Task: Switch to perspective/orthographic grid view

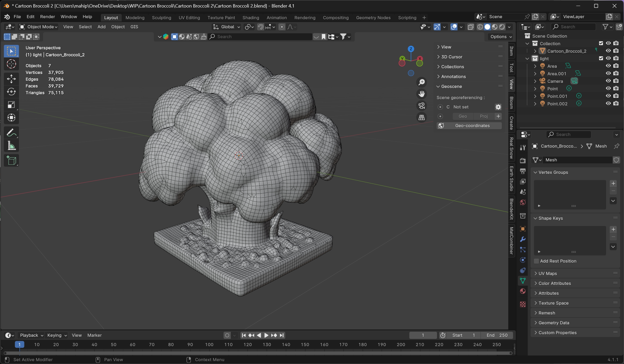Action: click(422, 118)
